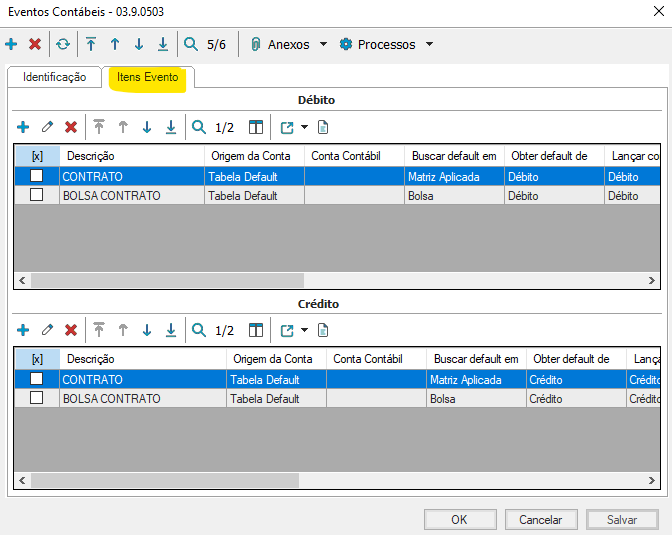Check CONTRATO row checkbox in Crédito grid
Screen dimensions: 672x535
click(36, 379)
